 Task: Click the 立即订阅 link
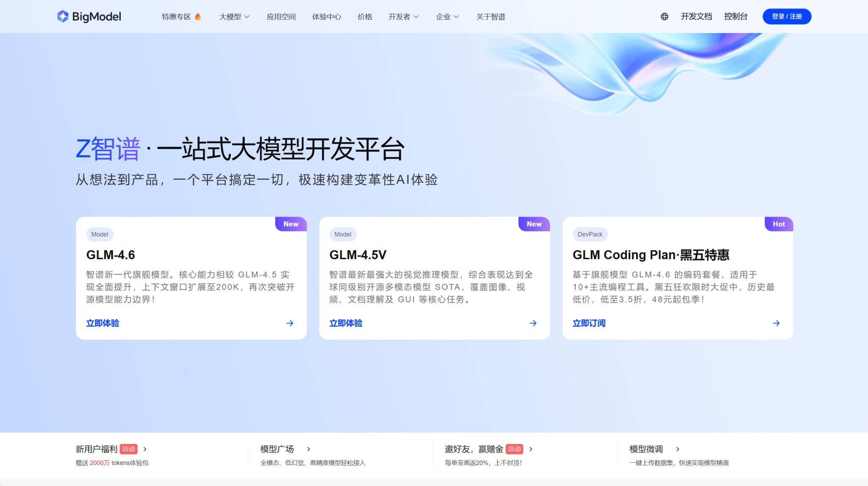[x=589, y=323]
